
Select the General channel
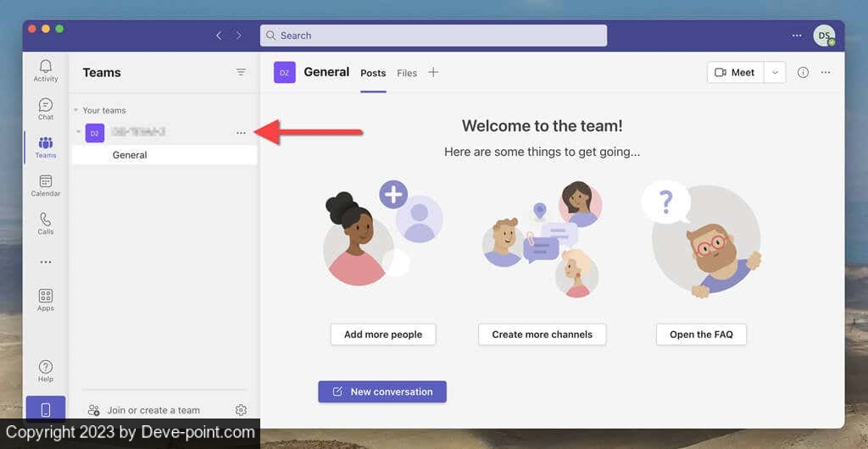tap(130, 155)
